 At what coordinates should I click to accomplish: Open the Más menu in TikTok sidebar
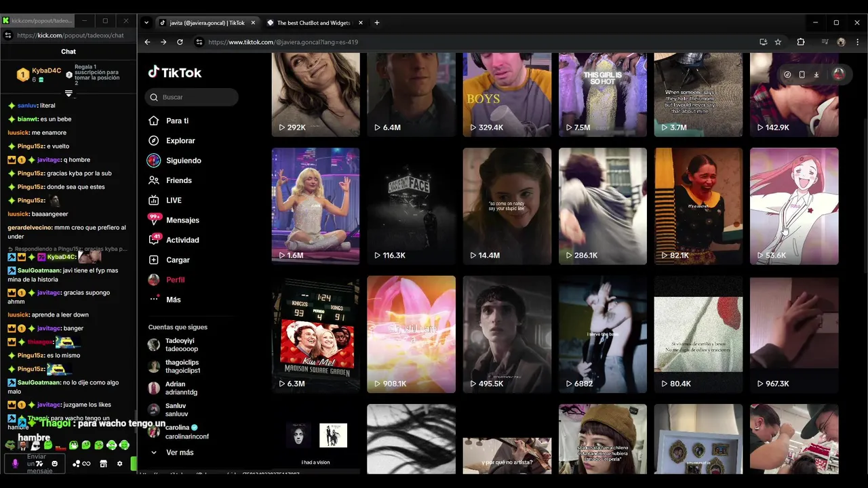164,300
